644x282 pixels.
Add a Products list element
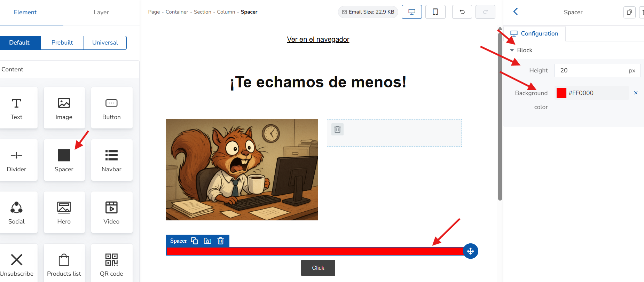64,263
